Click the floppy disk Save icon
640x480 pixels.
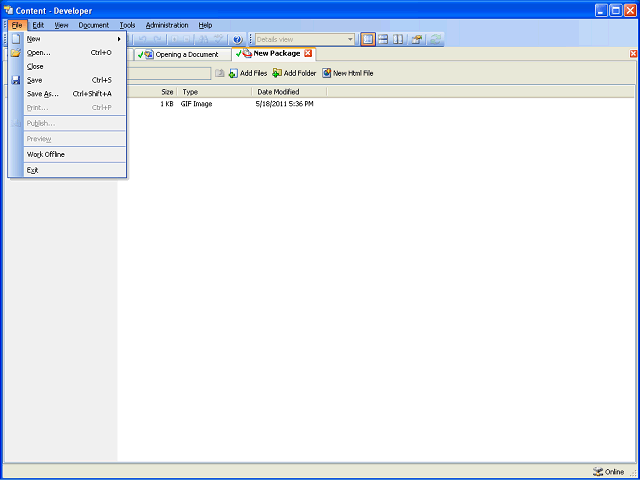(x=16, y=80)
